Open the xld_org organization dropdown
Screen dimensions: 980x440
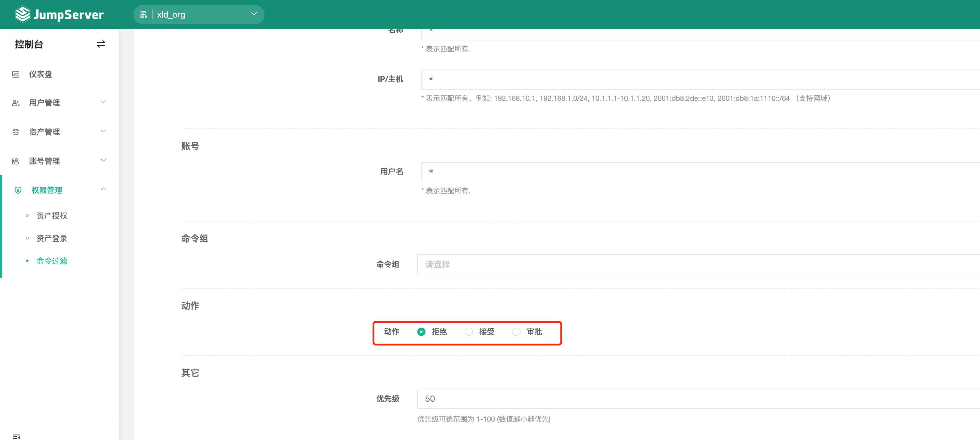254,14
